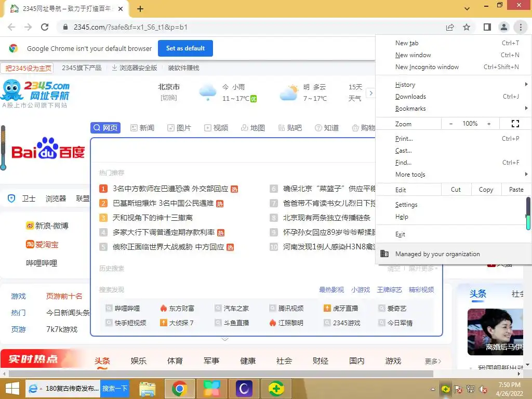Close the 2345网址导航 tab
The height and width of the screenshot is (399, 532).
tap(121, 9)
